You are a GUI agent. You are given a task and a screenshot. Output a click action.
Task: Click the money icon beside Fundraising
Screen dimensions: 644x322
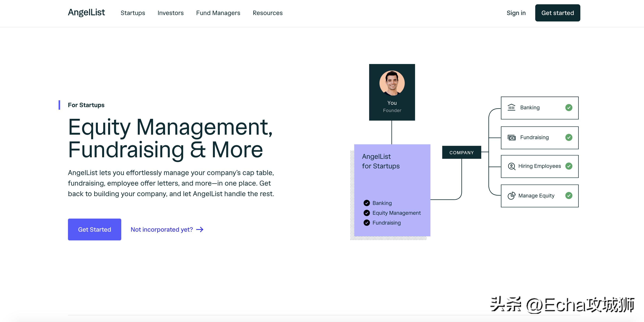[511, 138]
